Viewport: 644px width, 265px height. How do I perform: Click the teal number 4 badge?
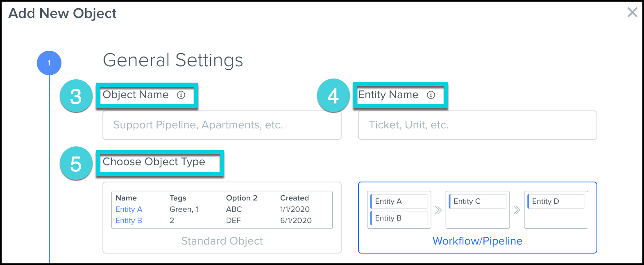[333, 96]
